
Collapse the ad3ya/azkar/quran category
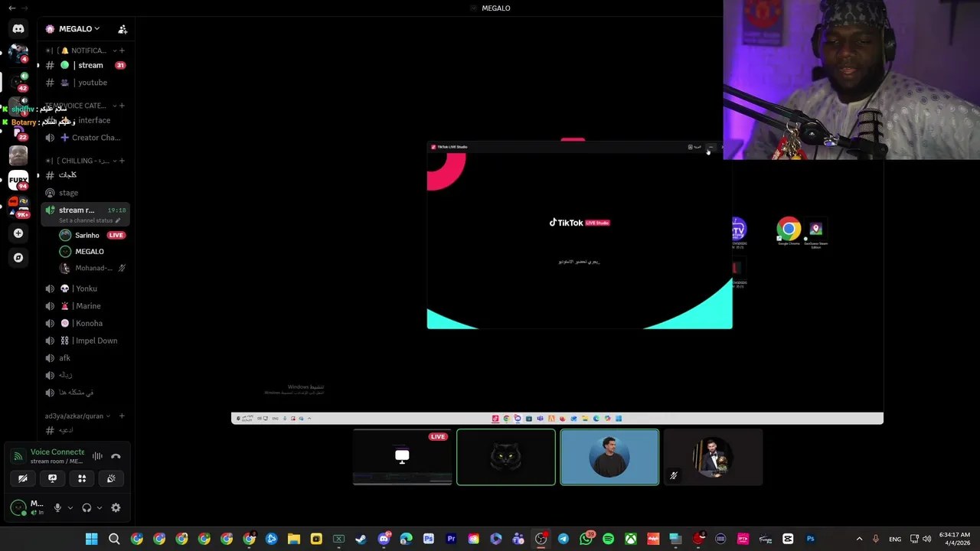click(77, 416)
